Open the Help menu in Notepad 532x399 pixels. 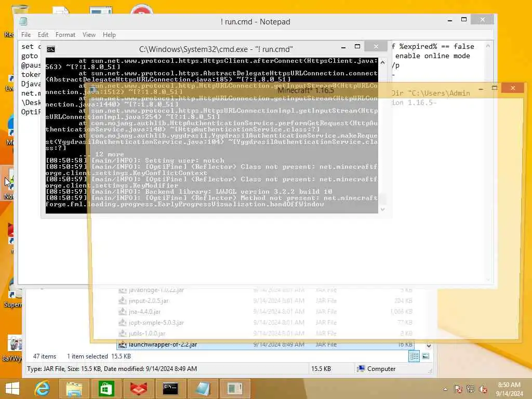pyautogui.click(x=109, y=35)
